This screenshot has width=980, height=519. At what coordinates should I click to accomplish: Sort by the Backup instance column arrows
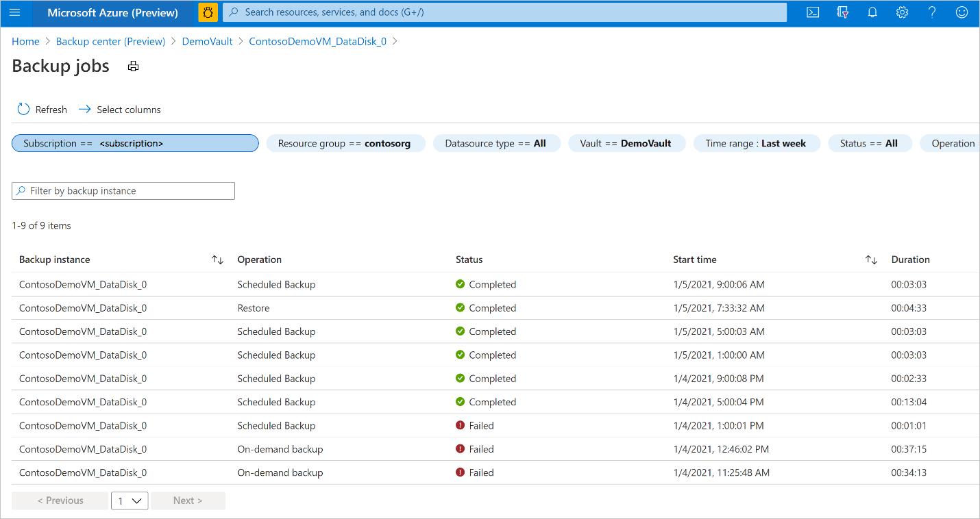click(x=217, y=259)
